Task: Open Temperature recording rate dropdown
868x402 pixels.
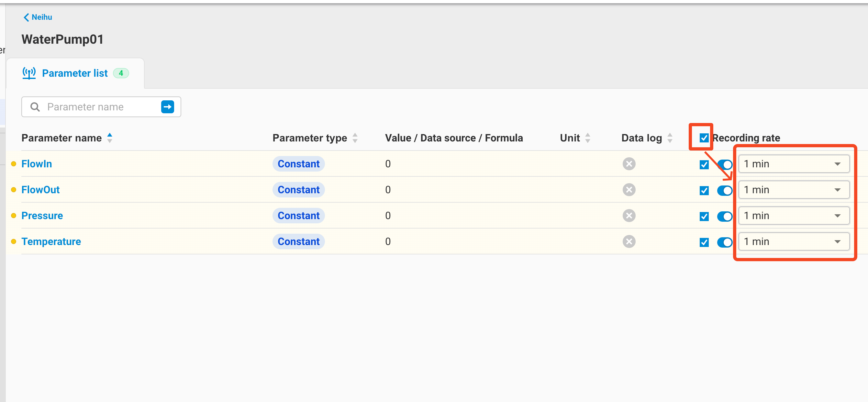Action: (794, 241)
